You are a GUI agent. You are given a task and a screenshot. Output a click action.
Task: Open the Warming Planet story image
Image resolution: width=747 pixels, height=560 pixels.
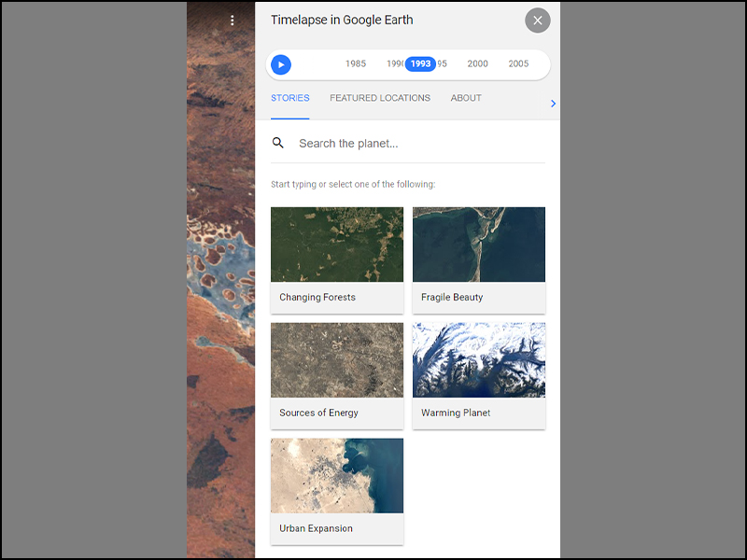[479, 360]
